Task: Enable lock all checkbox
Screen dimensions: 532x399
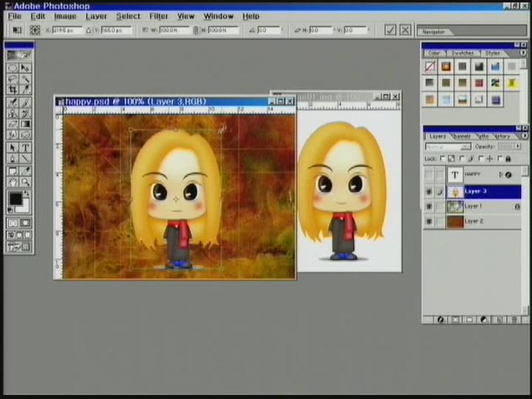Action: pos(500,158)
